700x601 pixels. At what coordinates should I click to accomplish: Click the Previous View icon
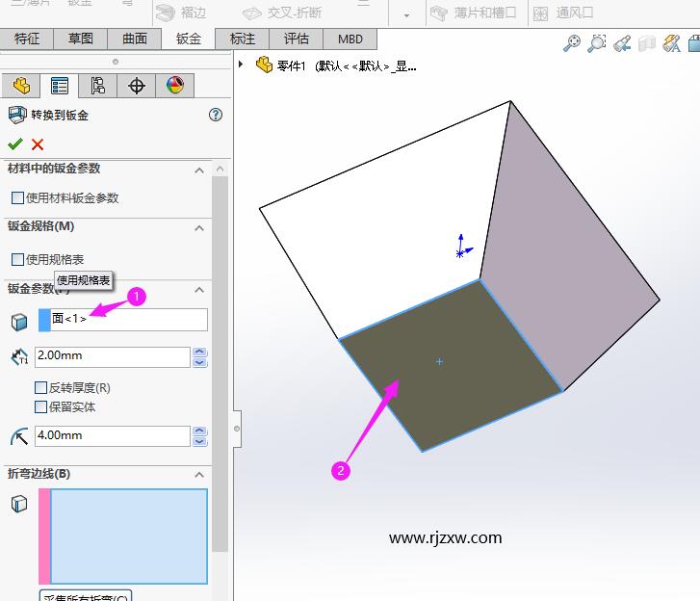(x=622, y=43)
